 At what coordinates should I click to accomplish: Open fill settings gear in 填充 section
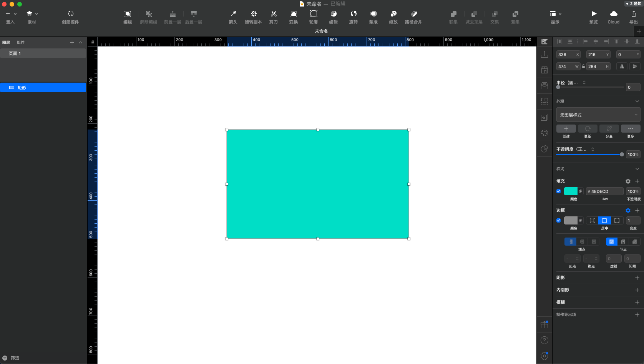(x=628, y=181)
